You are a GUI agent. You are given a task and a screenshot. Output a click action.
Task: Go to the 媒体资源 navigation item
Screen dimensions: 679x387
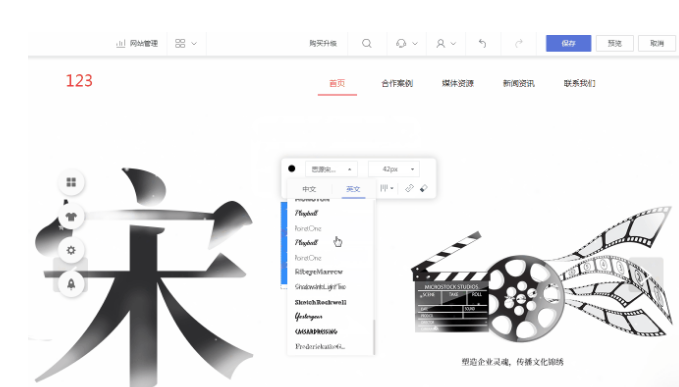pos(458,83)
